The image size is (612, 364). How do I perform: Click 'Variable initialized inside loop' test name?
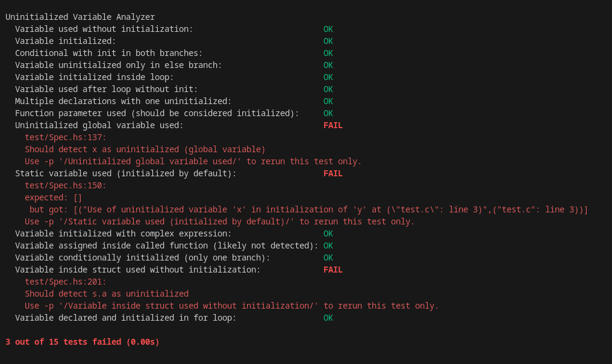(94, 77)
